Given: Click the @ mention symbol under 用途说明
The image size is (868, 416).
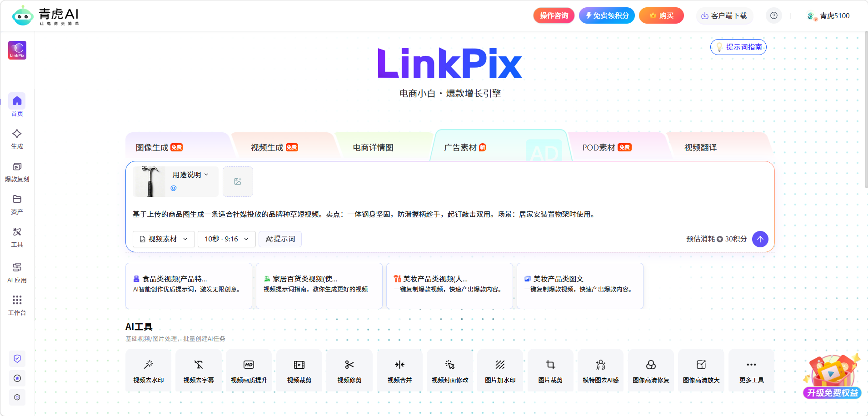Looking at the screenshot, I should [174, 188].
